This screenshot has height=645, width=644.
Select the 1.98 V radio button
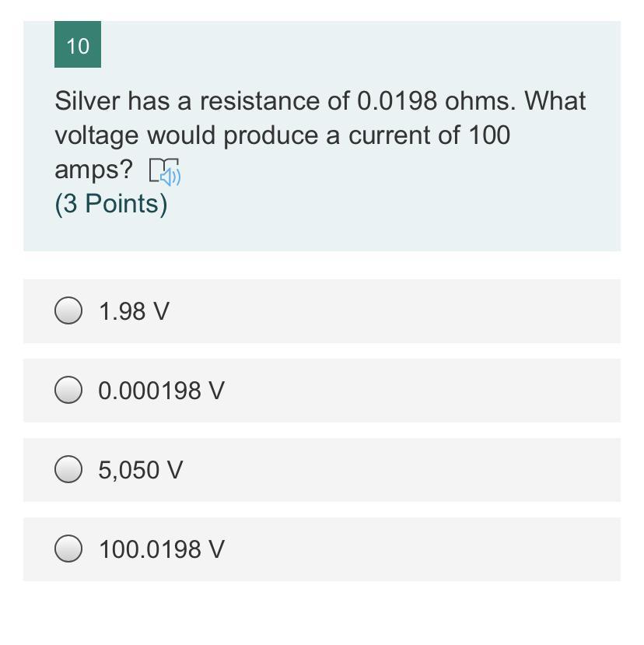(x=68, y=311)
